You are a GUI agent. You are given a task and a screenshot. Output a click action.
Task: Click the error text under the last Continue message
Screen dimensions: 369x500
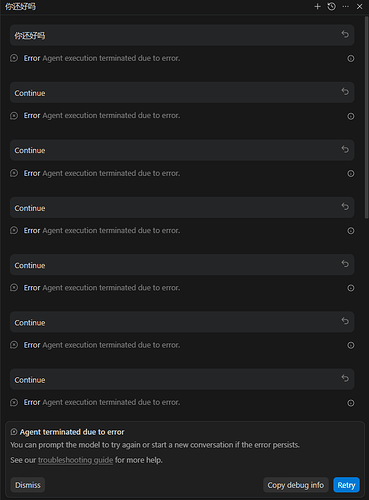102,402
